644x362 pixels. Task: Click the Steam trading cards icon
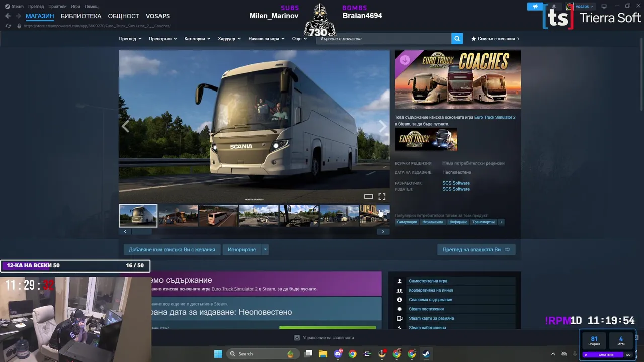[x=400, y=318]
